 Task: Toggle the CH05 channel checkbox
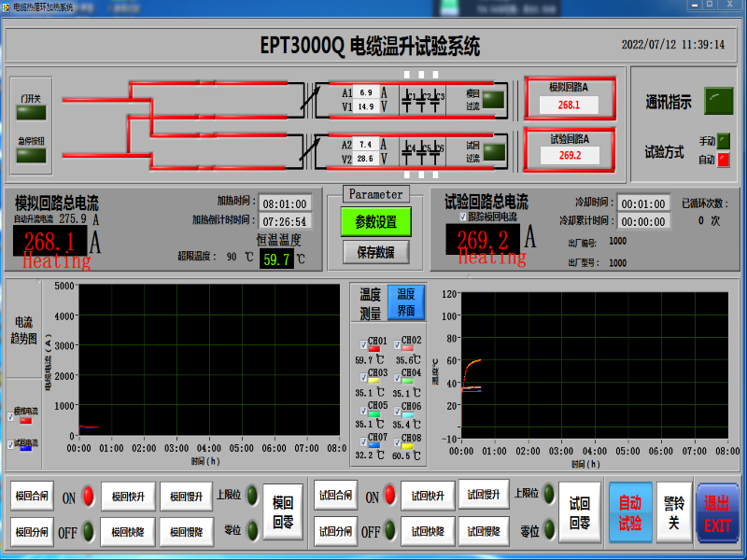coord(363,410)
